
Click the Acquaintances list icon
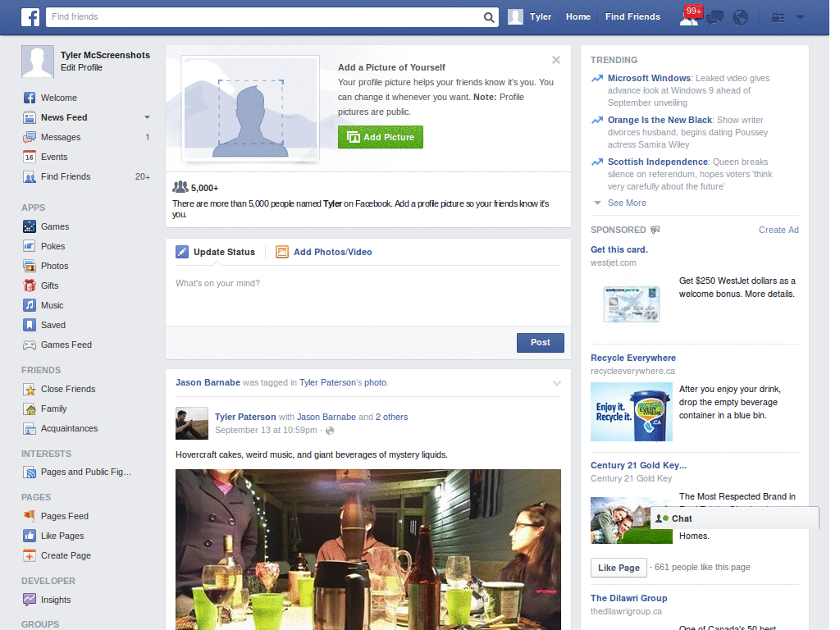[x=30, y=428]
